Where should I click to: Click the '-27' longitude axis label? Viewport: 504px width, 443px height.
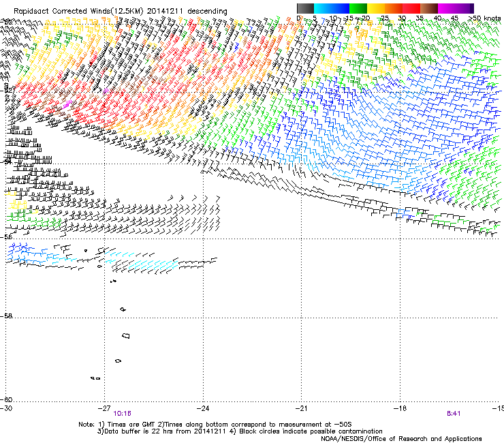pos(104,408)
